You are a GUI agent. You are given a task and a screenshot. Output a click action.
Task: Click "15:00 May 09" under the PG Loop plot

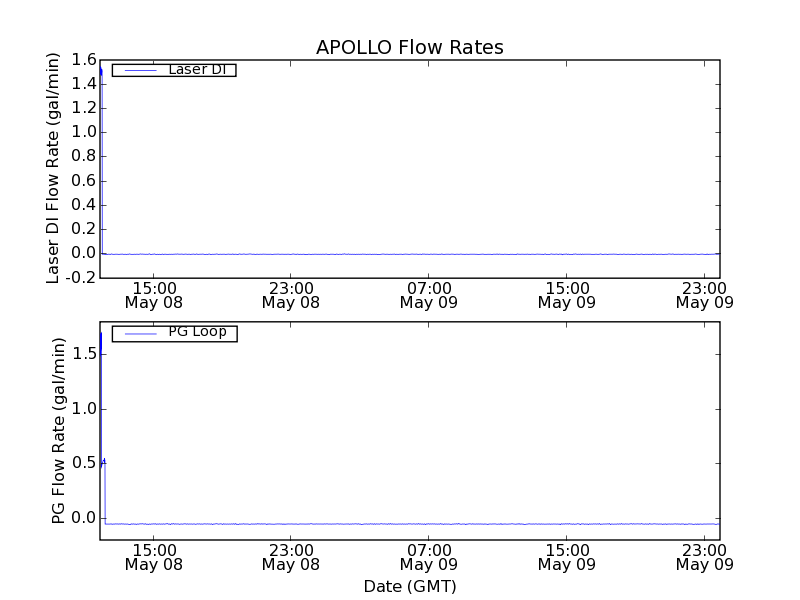tap(567, 558)
